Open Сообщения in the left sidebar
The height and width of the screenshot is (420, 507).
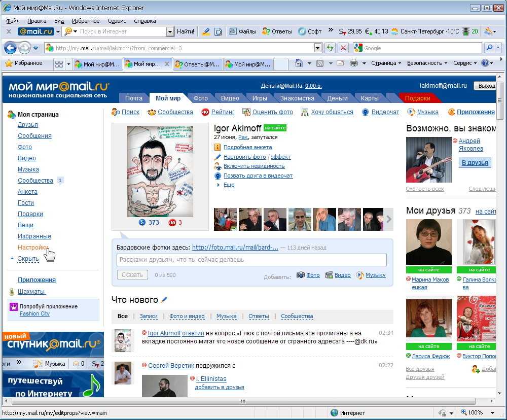pos(34,136)
